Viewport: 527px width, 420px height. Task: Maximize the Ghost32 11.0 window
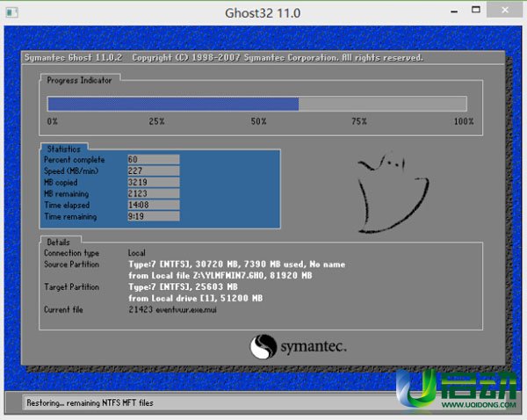tap(475, 10)
